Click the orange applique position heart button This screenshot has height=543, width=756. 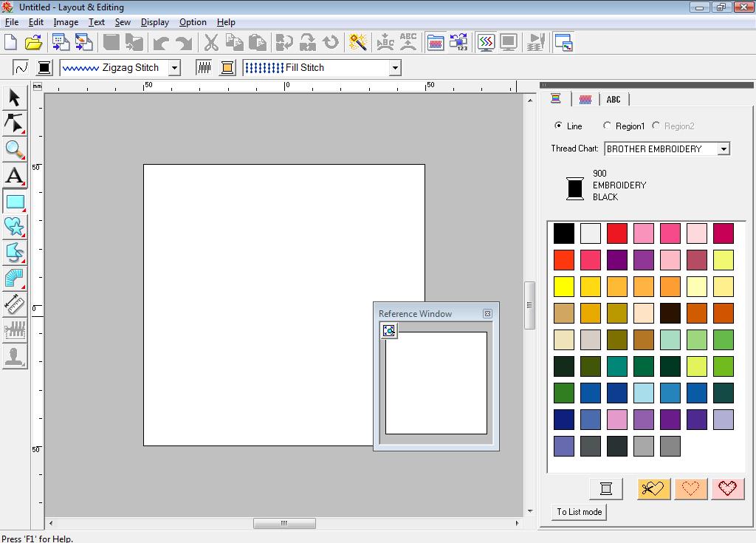[690, 489]
